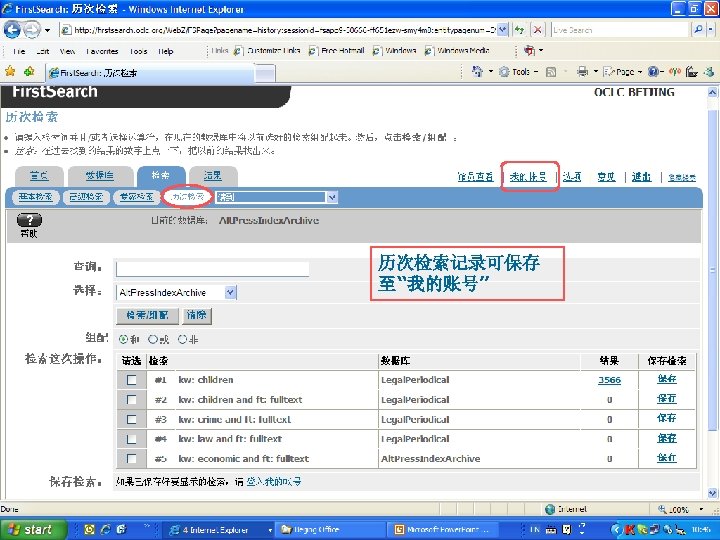
Task: Switch to the 首页 (Home) tab
Action: click(x=39, y=176)
